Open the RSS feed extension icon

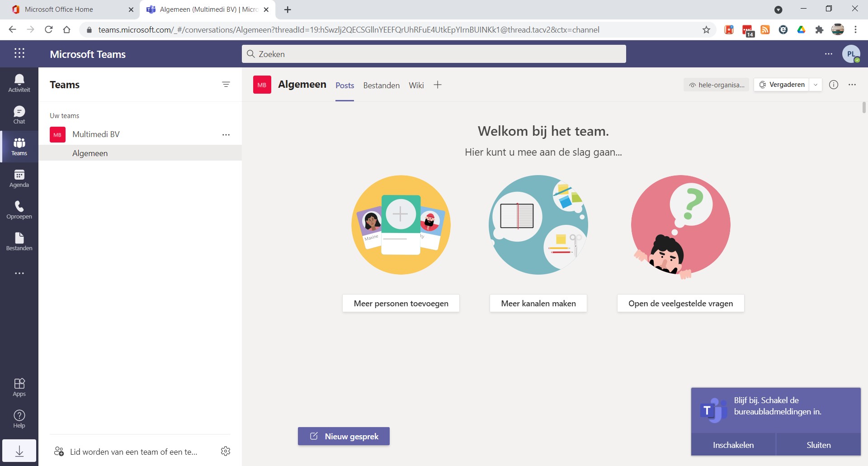[x=765, y=30]
